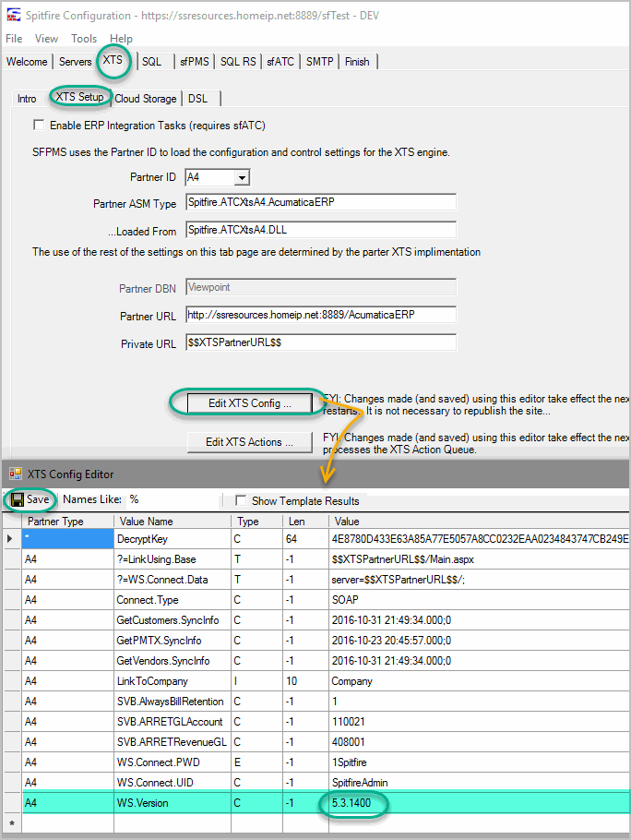Viewport: 631px width, 840px height.
Task: Switch to the Servers tab
Action: pyautogui.click(x=75, y=62)
